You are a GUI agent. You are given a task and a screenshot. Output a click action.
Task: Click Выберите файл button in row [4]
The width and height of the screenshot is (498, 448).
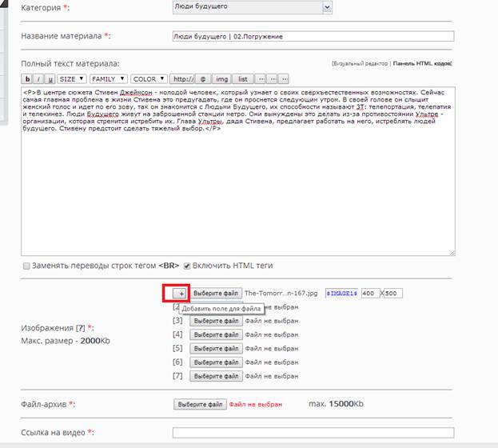[x=217, y=335]
